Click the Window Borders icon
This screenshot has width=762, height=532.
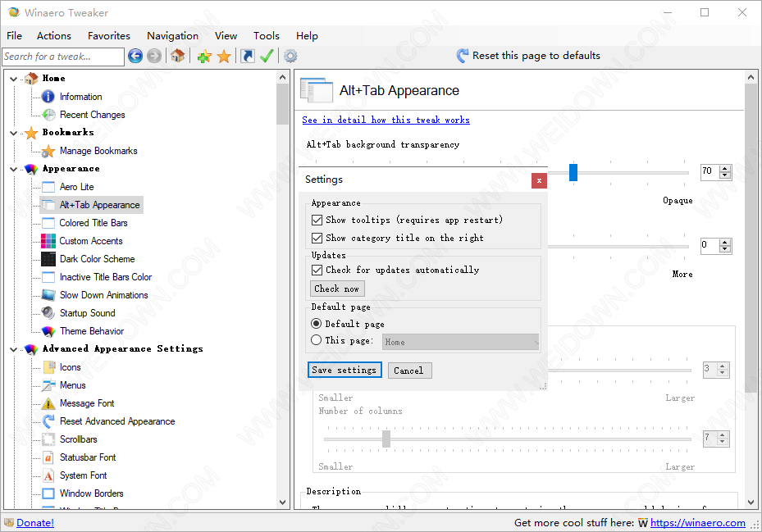48,493
